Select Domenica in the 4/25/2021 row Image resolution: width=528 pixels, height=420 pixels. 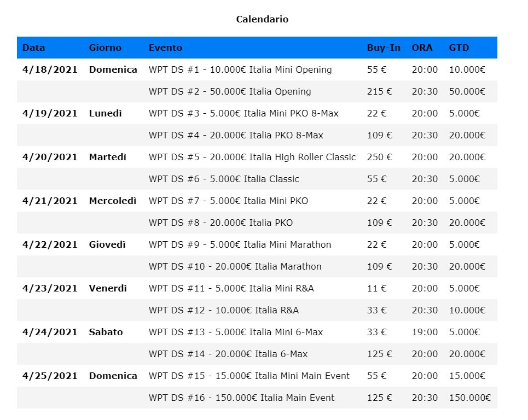click(x=113, y=376)
